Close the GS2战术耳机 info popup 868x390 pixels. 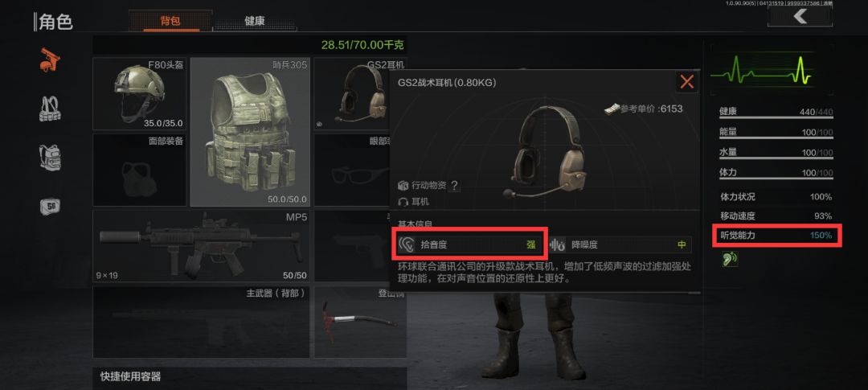687,83
